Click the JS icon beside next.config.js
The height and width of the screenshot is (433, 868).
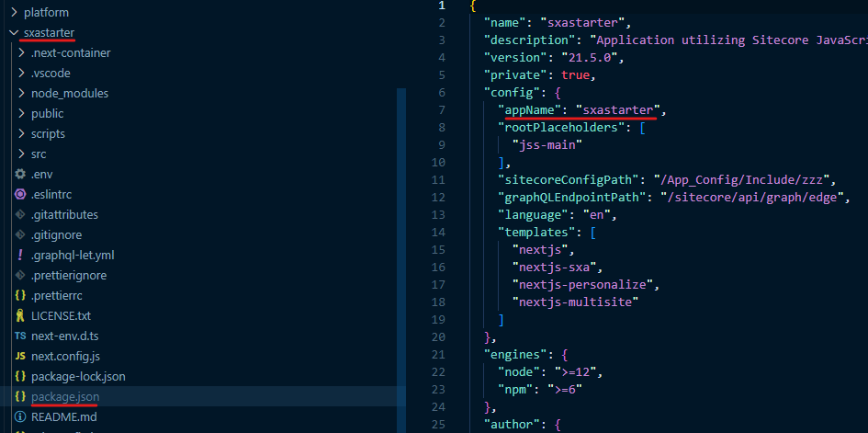20,356
